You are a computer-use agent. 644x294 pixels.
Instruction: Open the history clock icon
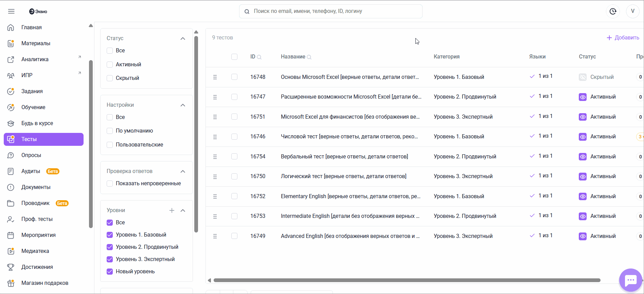click(613, 11)
